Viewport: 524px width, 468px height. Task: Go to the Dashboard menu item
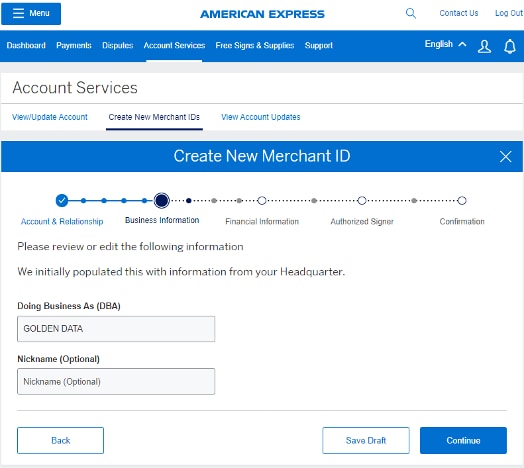[26, 45]
